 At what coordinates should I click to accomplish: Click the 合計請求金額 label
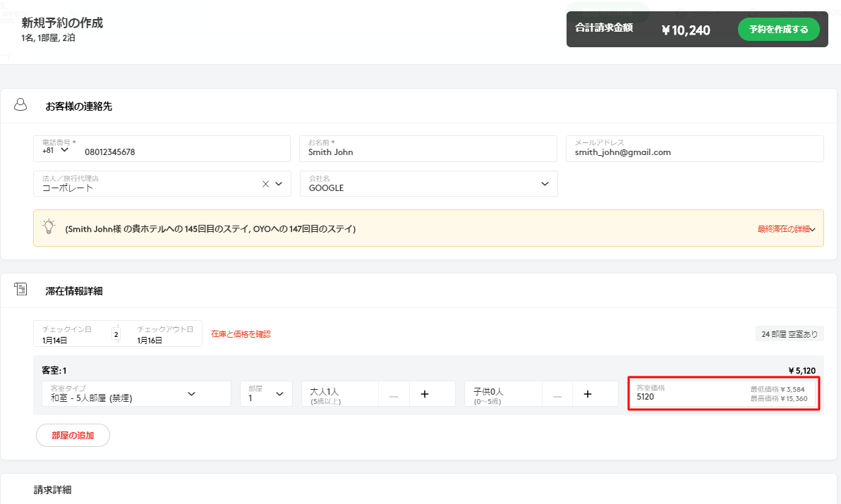click(604, 27)
